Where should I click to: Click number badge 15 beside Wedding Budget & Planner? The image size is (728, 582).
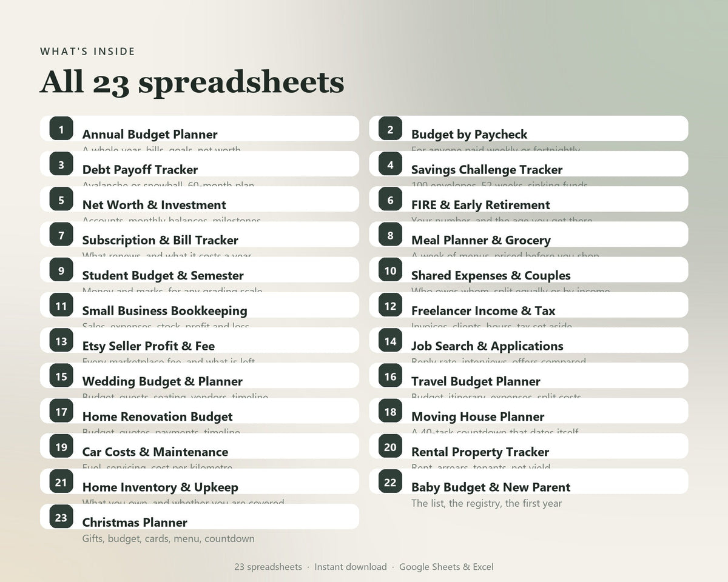coord(61,376)
